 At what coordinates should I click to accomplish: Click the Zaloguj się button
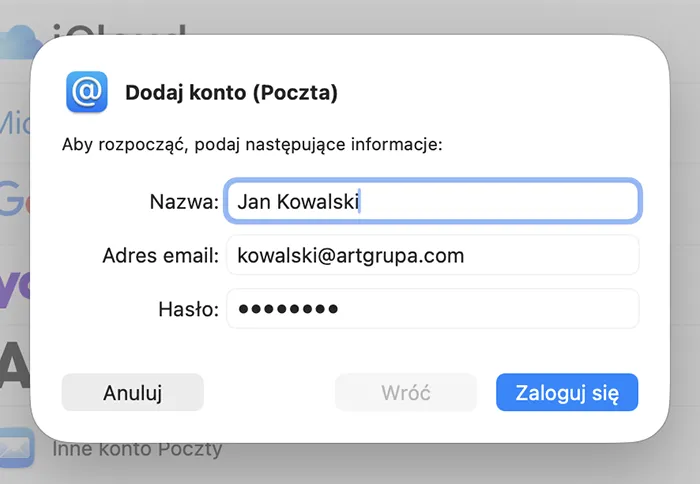coord(567,392)
